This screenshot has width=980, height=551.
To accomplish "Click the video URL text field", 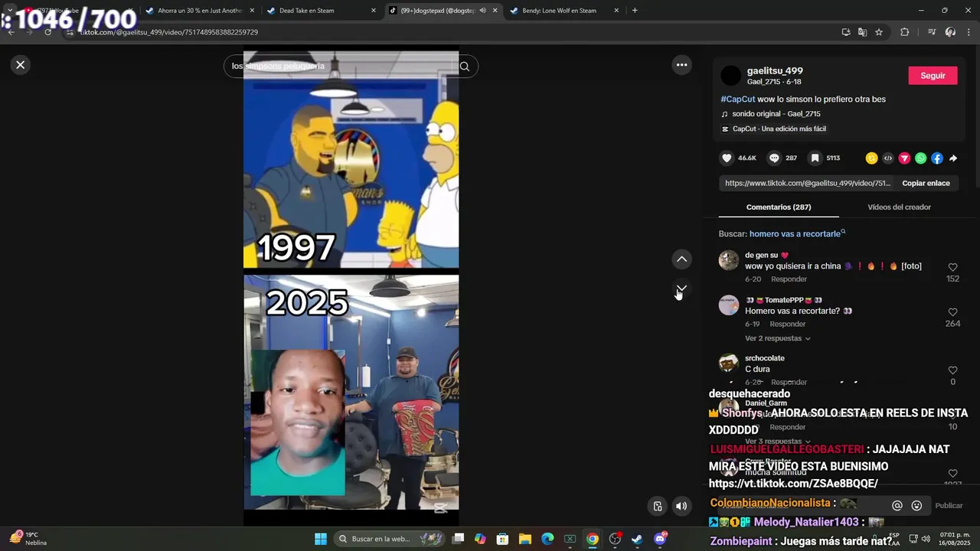I will pos(807,184).
